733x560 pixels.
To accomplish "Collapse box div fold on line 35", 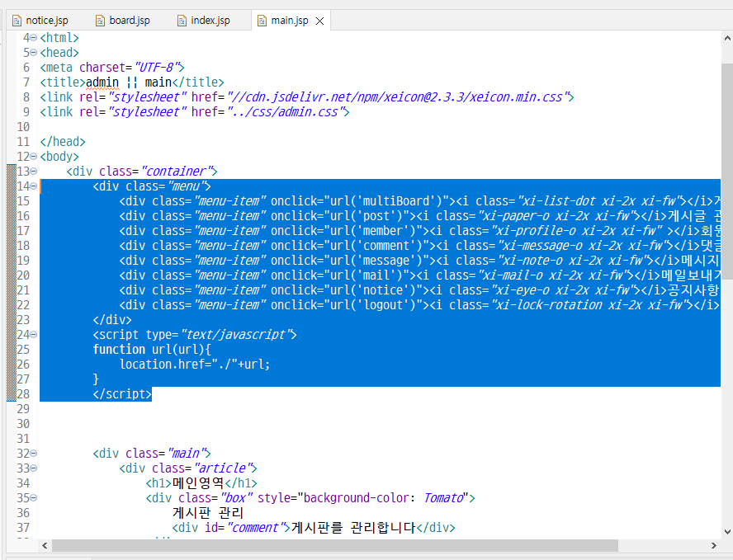I will [34, 498].
